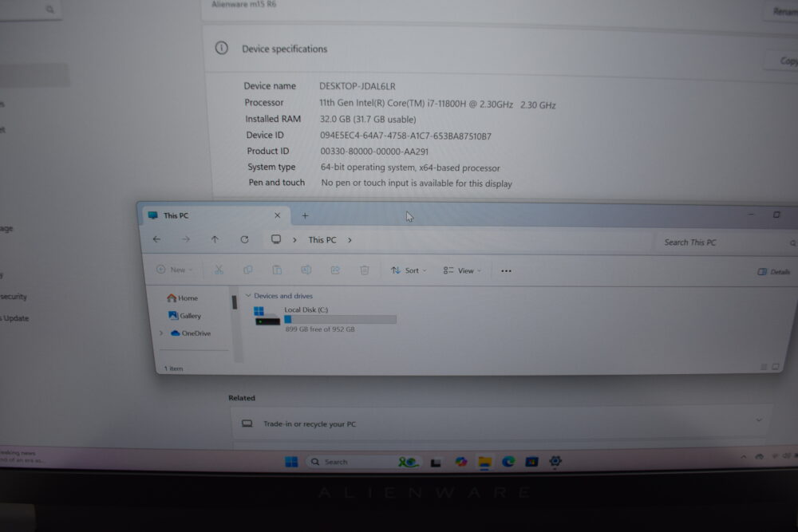Refresh the This PC view
Viewport: 798px width, 532px height.
click(x=244, y=239)
